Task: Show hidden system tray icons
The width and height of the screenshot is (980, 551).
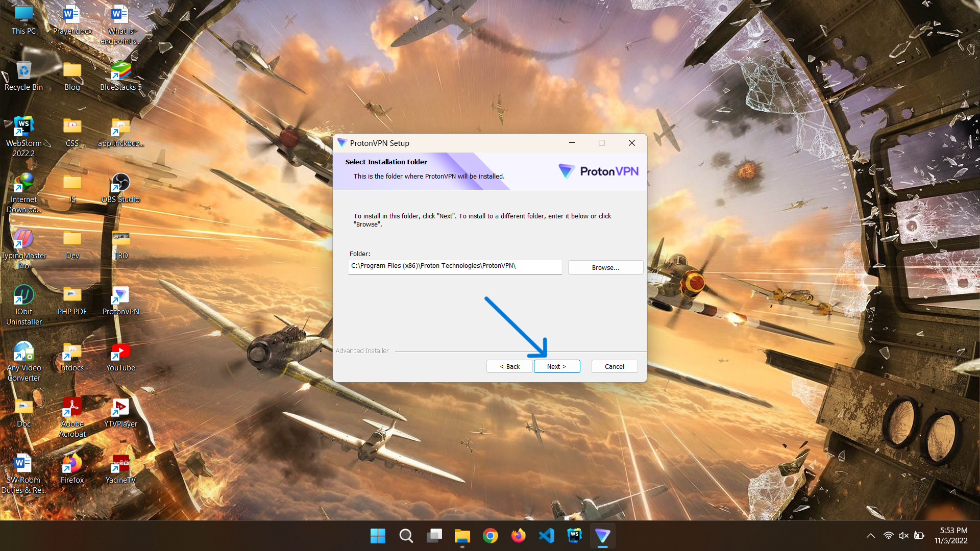Action: pyautogui.click(x=871, y=536)
